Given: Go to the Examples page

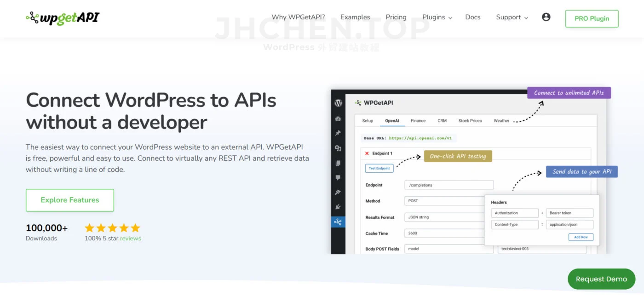Looking at the screenshot, I should click(x=355, y=17).
